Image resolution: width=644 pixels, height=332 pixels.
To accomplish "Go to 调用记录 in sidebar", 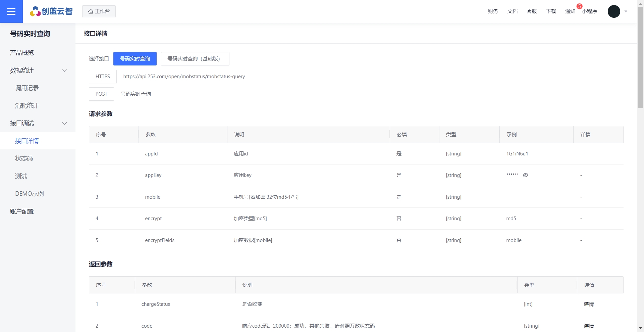I will click(27, 88).
